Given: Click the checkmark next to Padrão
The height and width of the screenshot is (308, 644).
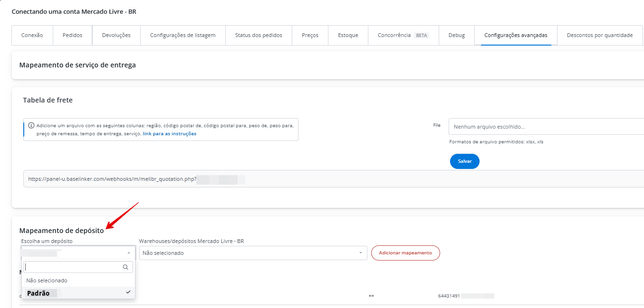Looking at the screenshot, I should 128,292.
